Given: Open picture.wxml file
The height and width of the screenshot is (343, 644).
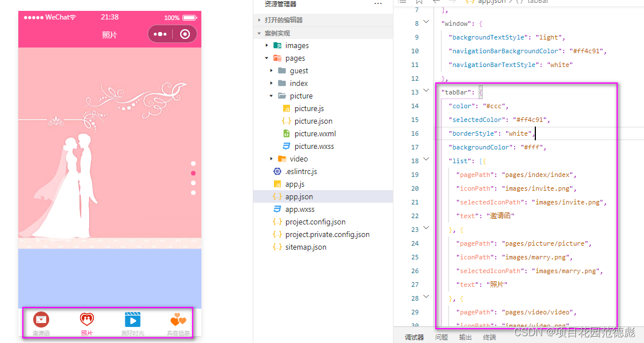Looking at the screenshot, I should 315,133.
